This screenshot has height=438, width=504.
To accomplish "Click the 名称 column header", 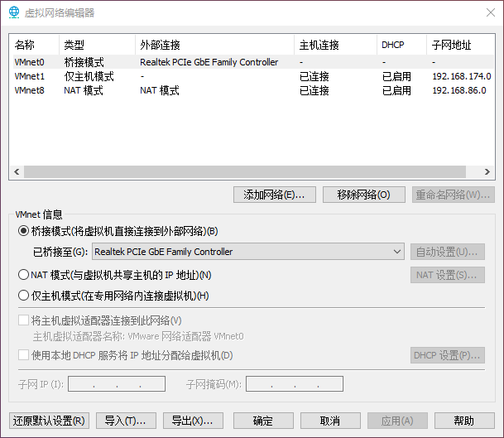I will (x=35, y=45).
